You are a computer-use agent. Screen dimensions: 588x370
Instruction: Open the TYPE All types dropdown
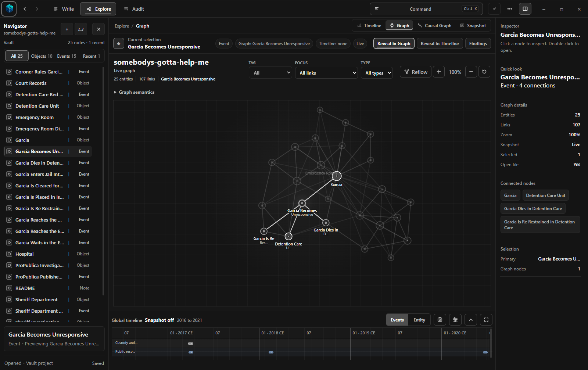(x=377, y=73)
